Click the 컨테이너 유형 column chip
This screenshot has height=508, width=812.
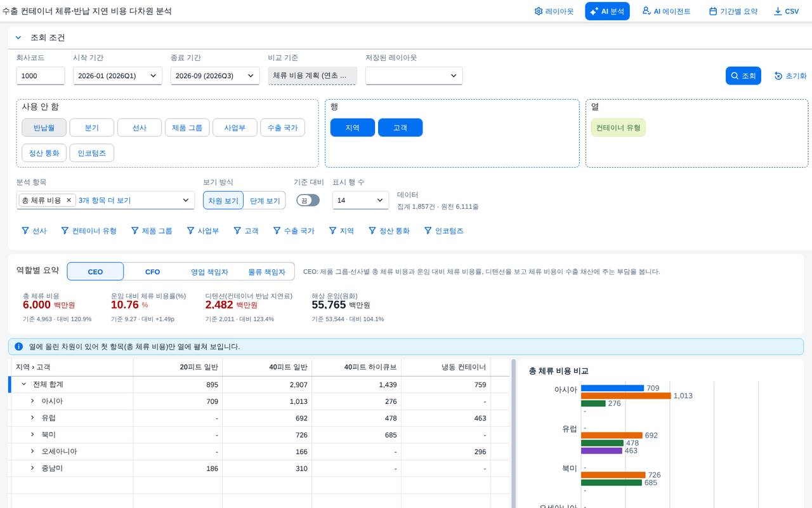[619, 128]
